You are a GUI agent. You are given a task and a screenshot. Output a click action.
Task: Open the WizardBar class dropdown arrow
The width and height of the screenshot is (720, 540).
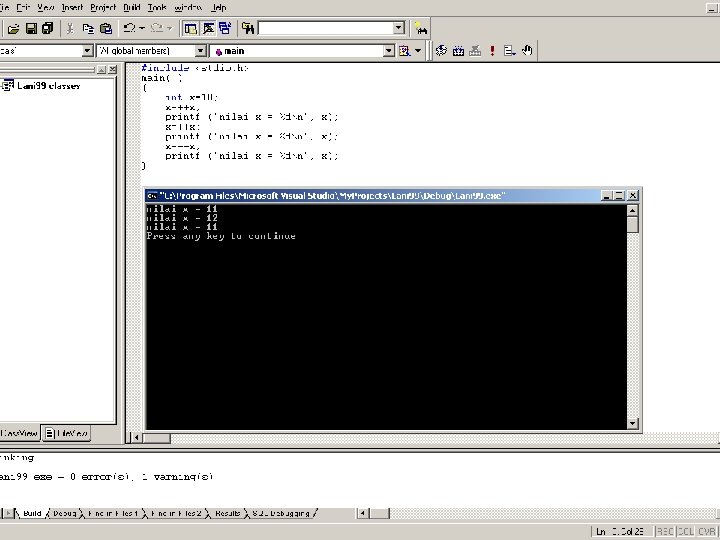click(x=87, y=51)
